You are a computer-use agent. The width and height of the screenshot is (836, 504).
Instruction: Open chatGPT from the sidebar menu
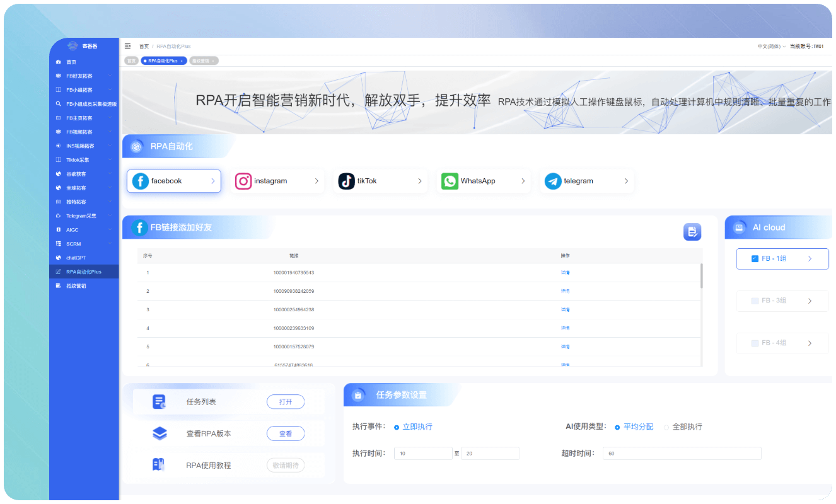[x=76, y=258]
